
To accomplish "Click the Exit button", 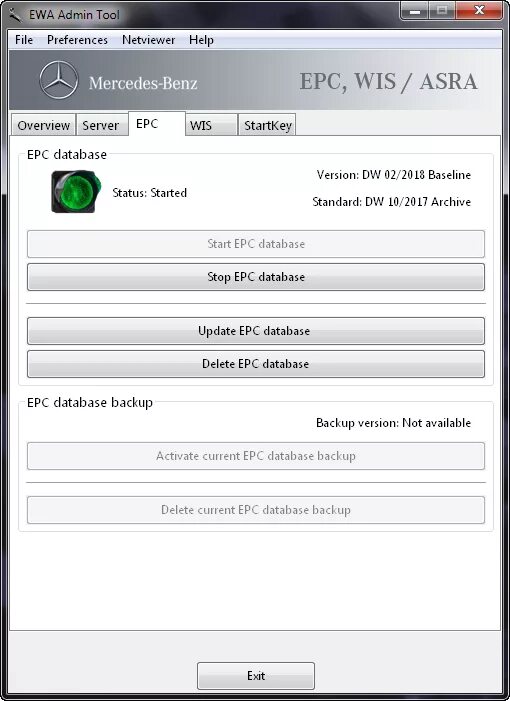I will pyautogui.click(x=256, y=676).
